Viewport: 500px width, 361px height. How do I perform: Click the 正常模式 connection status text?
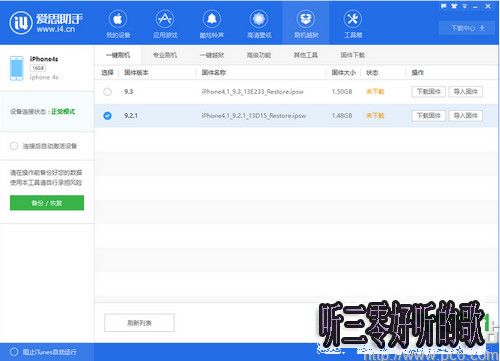pos(63,111)
